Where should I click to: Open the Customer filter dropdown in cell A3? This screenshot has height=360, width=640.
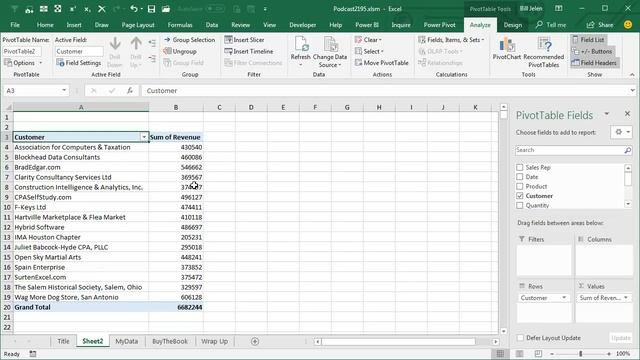coord(144,137)
